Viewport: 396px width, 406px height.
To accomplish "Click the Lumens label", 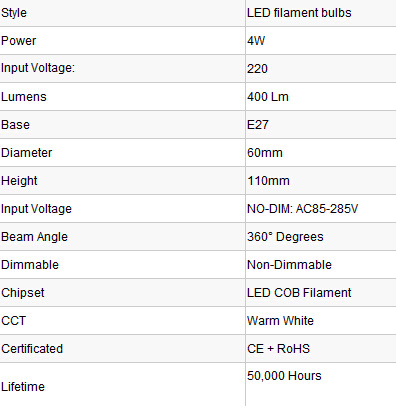I will pos(24,97).
